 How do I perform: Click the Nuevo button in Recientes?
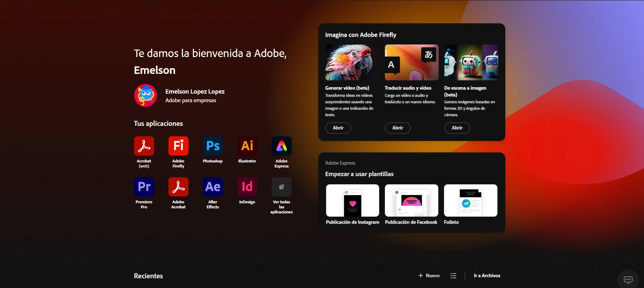click(x=429, y=276)
